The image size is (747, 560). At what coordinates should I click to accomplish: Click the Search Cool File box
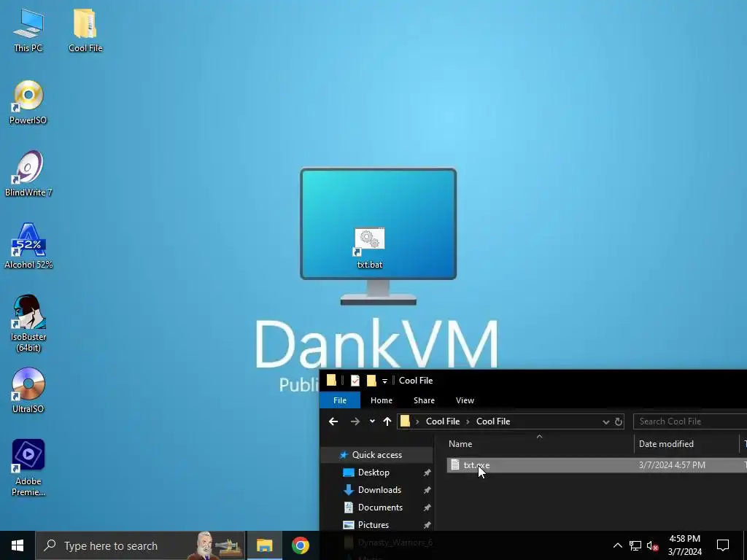click(x=690, y=421)
